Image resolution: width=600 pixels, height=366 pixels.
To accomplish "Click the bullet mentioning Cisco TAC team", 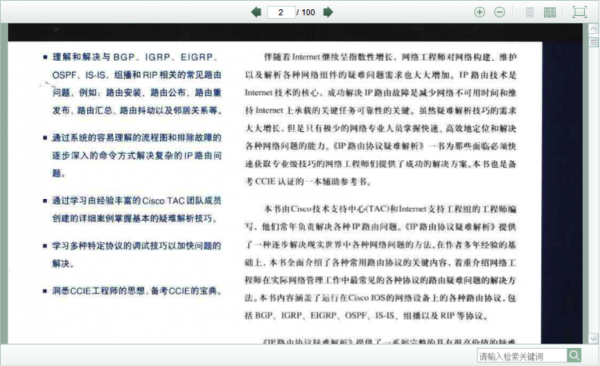I will coord(132,209).
